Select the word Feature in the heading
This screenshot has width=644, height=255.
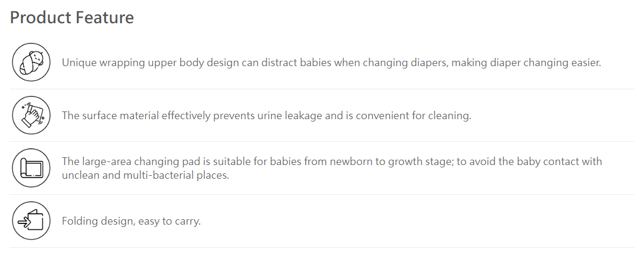click(x=104, y=17)
